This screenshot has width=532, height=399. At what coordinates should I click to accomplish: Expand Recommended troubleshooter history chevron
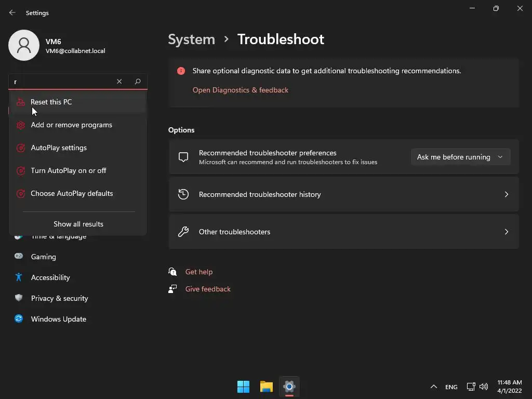506,194
